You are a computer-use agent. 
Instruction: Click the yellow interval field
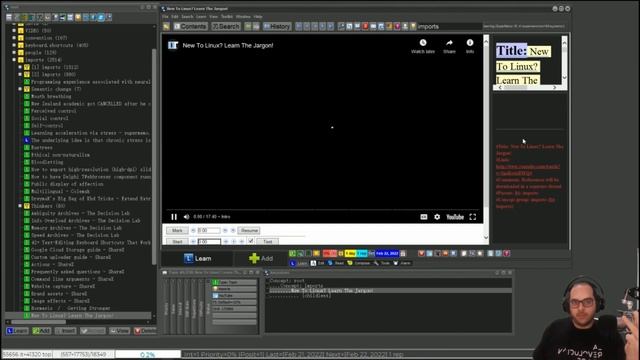350,253
